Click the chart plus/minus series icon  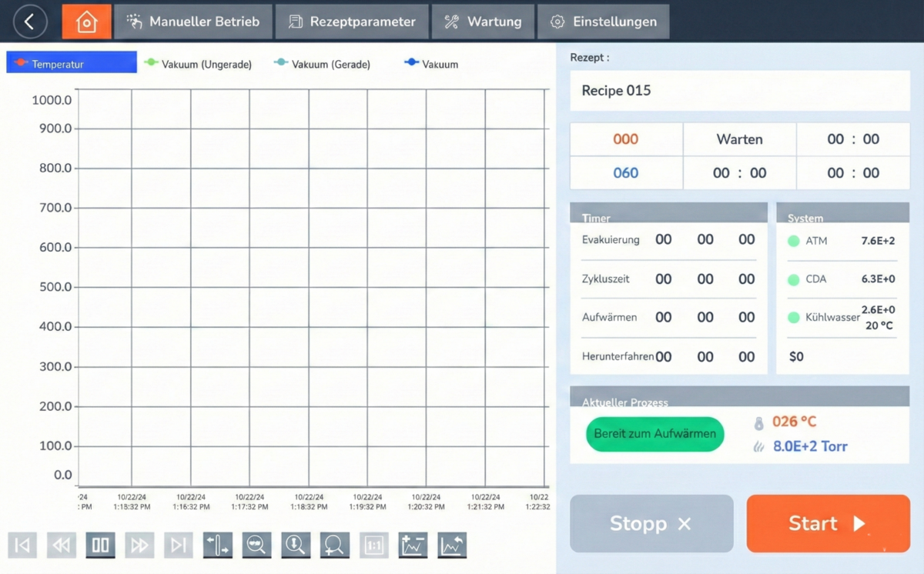(x=413, y=546)
